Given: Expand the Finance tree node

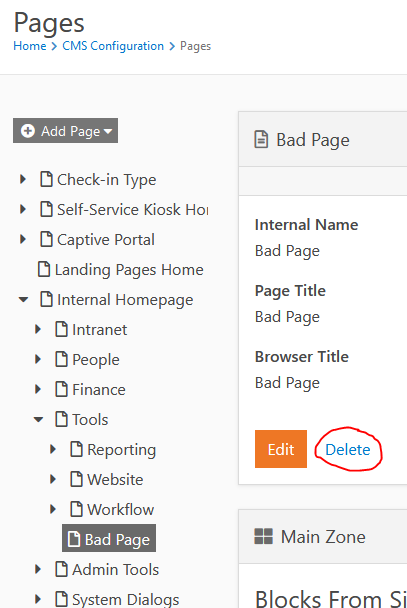Looking at the screenshot, I should (x=38, y=389).
